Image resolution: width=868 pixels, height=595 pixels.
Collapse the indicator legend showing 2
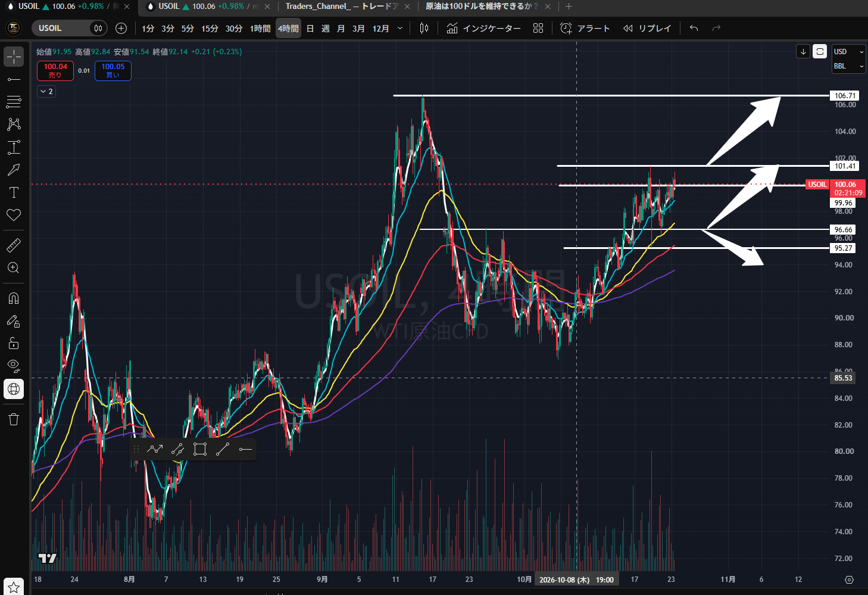point(46,91)
